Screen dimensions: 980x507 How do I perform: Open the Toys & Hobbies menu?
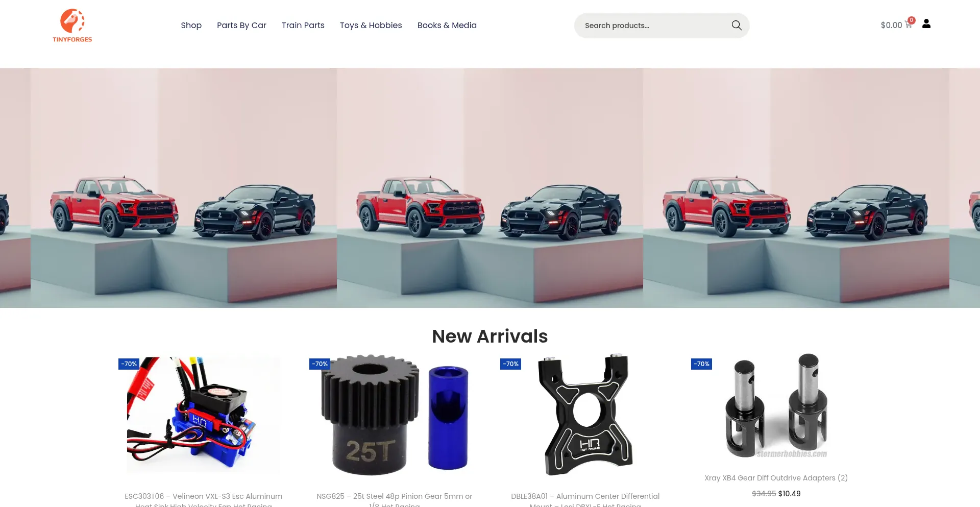click(371, 26)
